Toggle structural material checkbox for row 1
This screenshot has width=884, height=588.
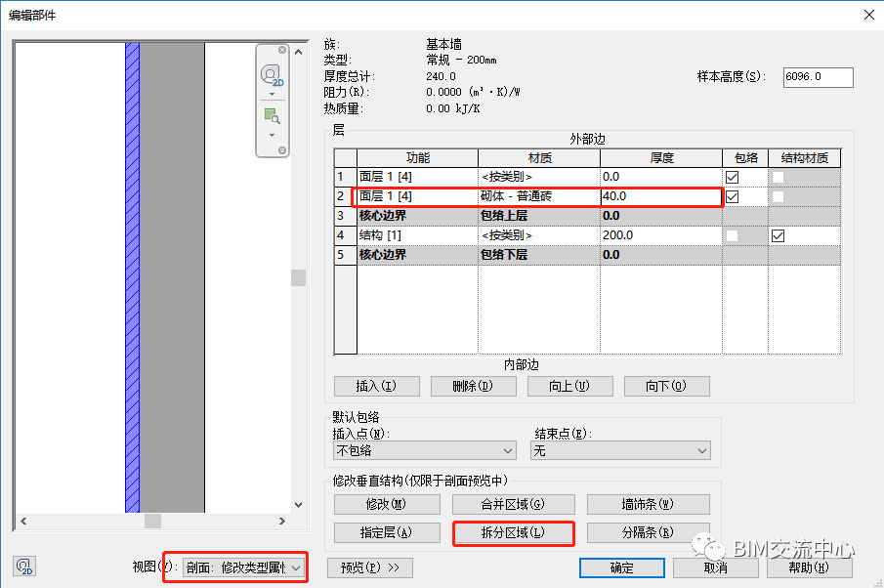[x=778, y=177]
